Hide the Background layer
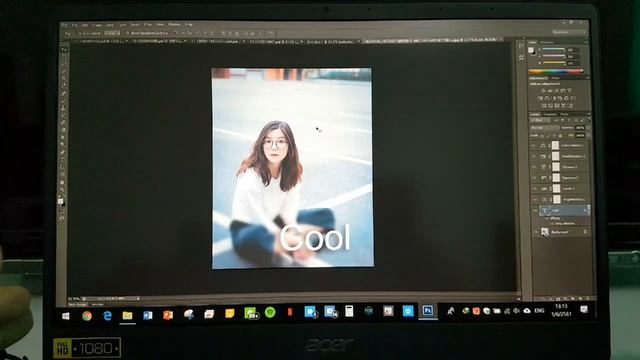 [535, 232]
